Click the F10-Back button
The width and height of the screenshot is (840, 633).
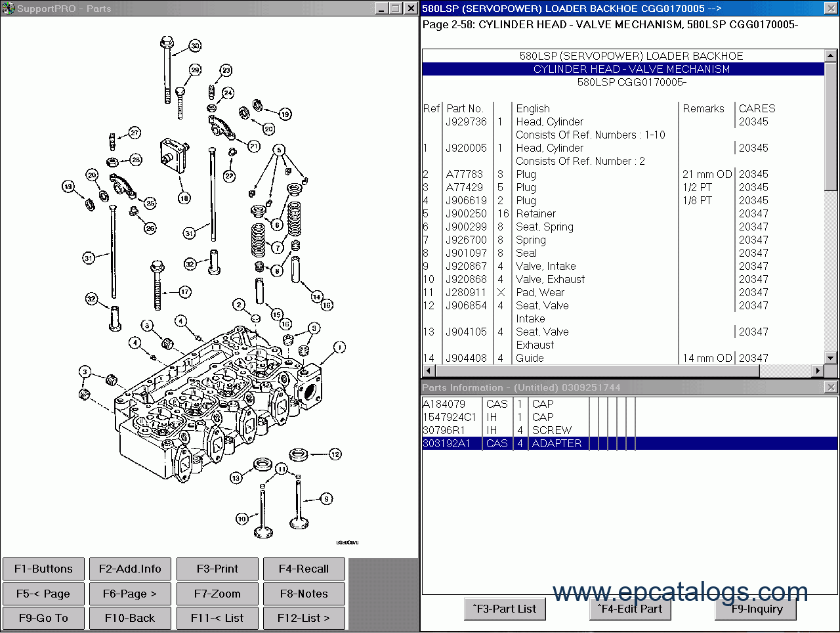click(x=130, y=618)
